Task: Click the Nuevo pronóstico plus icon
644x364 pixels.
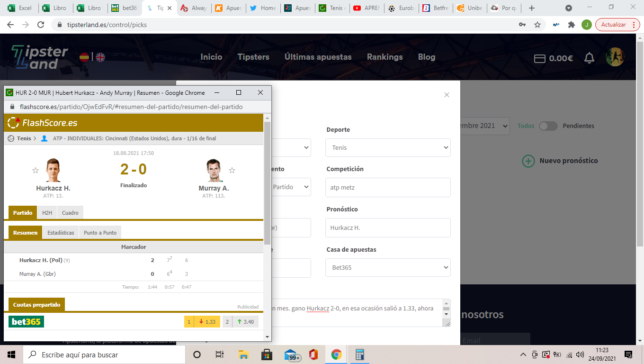Action: (528, 161)
